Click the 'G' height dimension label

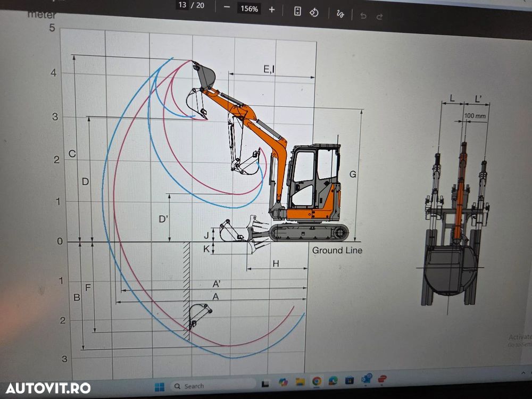(353, 174)
